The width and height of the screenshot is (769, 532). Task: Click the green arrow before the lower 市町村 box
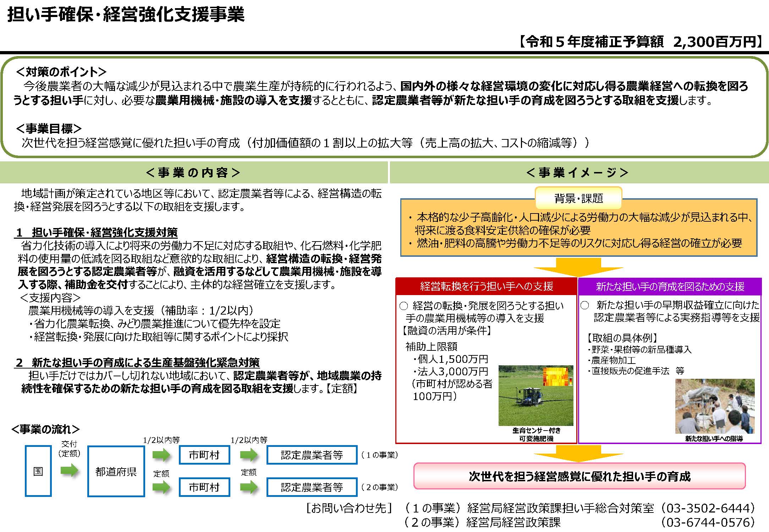tap(161, 487)
